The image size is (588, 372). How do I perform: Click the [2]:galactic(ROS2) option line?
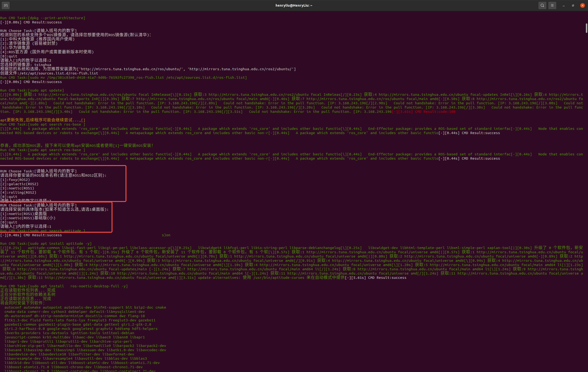(x=19, y=184)
